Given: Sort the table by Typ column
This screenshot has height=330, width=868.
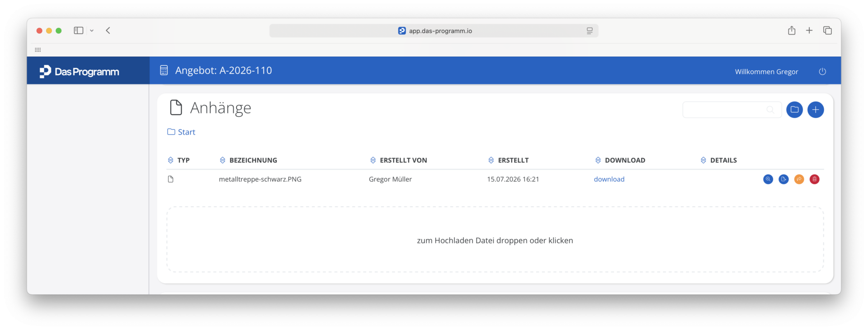Looking at the screenshot, I should coord(179,160).
